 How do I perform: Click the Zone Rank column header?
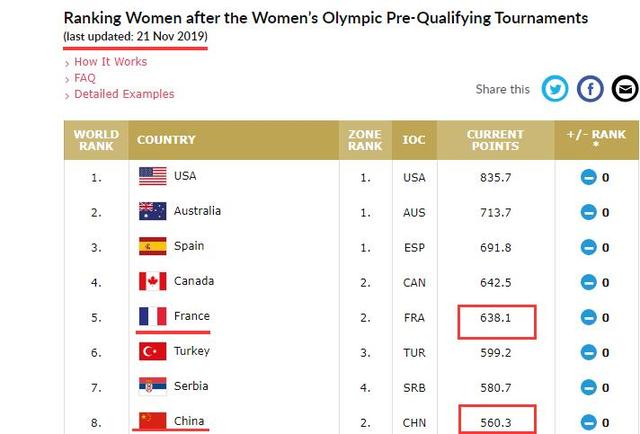[365, 140]
